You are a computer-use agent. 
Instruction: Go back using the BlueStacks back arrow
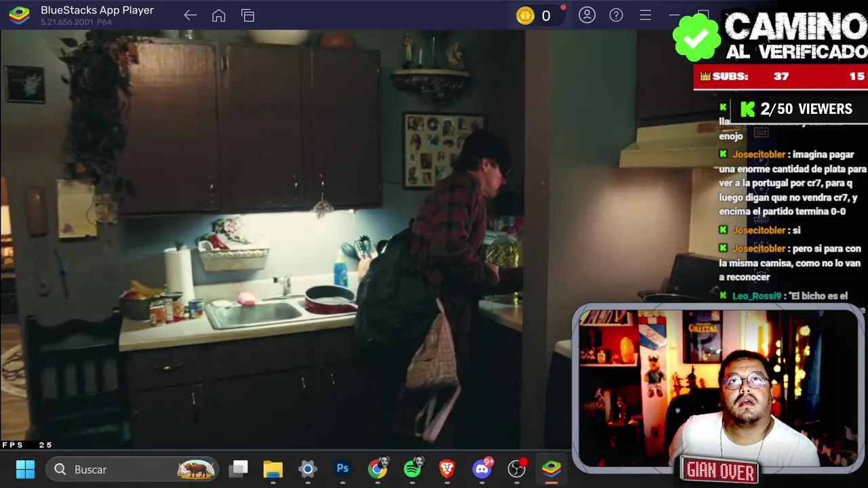pyautogui.click(x=190, y=16)
